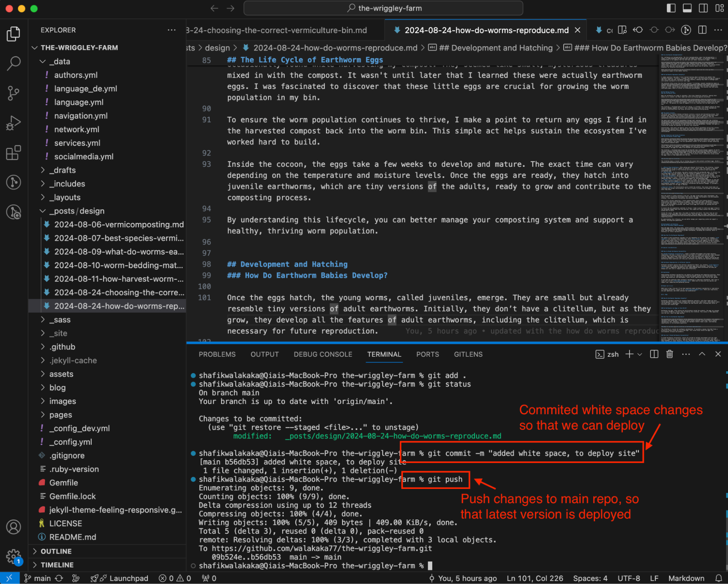Open Explorer Views and More Actions menu
728x584 pixels.
pyautogui.click(x=172, y=30)
